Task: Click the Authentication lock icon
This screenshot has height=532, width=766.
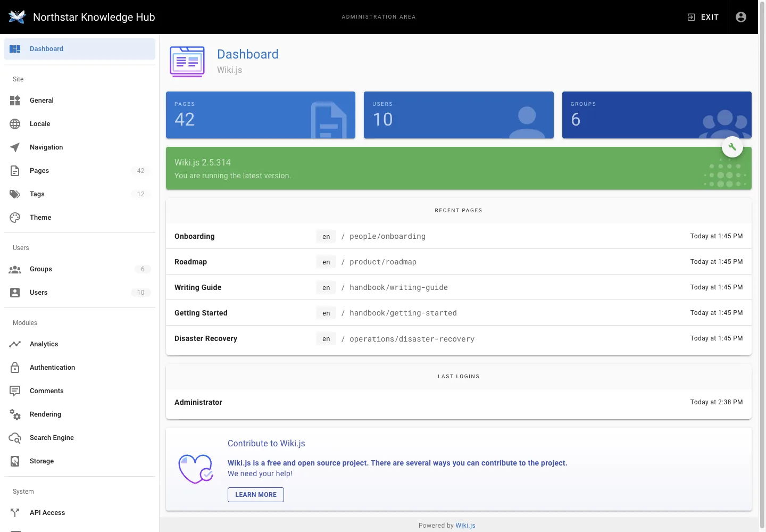Action: (15, 368)
